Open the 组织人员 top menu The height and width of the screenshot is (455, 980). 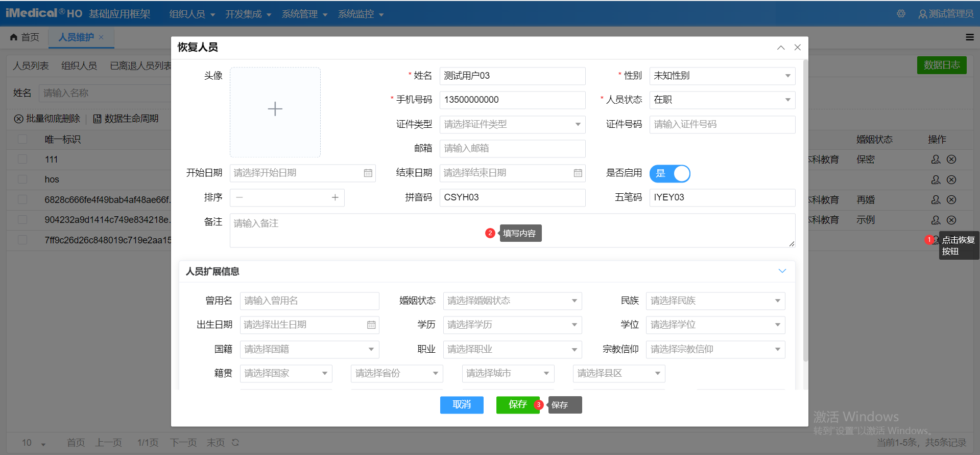click(x=192, y=14)
